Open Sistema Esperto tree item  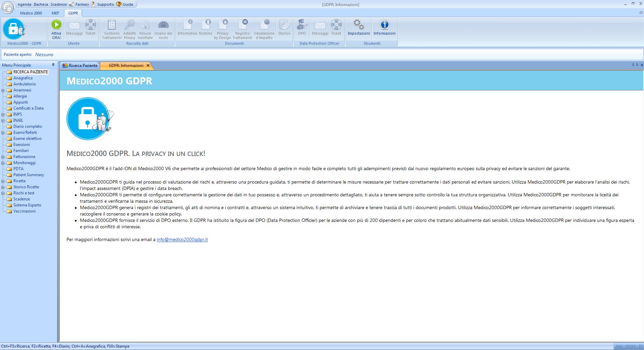click(27, 205)
